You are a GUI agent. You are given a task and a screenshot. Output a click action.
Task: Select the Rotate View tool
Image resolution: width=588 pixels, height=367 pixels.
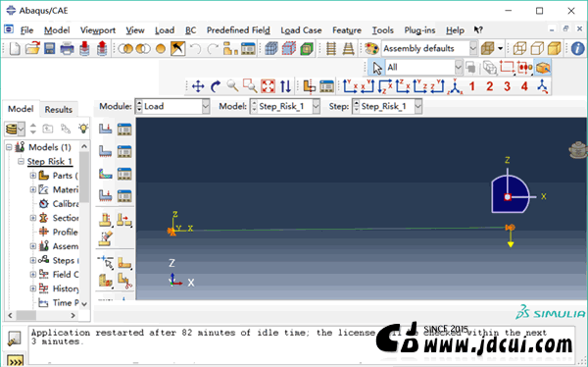(216, 86)
